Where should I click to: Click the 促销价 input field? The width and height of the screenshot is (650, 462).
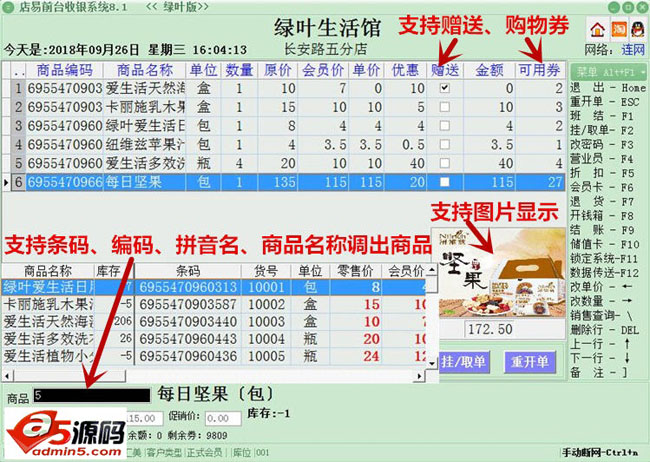tap(223, 418)
